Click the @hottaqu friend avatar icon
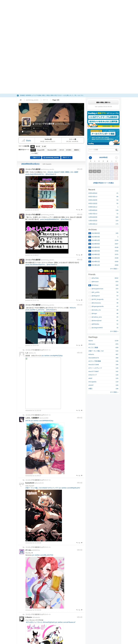138x644 pixels. [90, 285]
